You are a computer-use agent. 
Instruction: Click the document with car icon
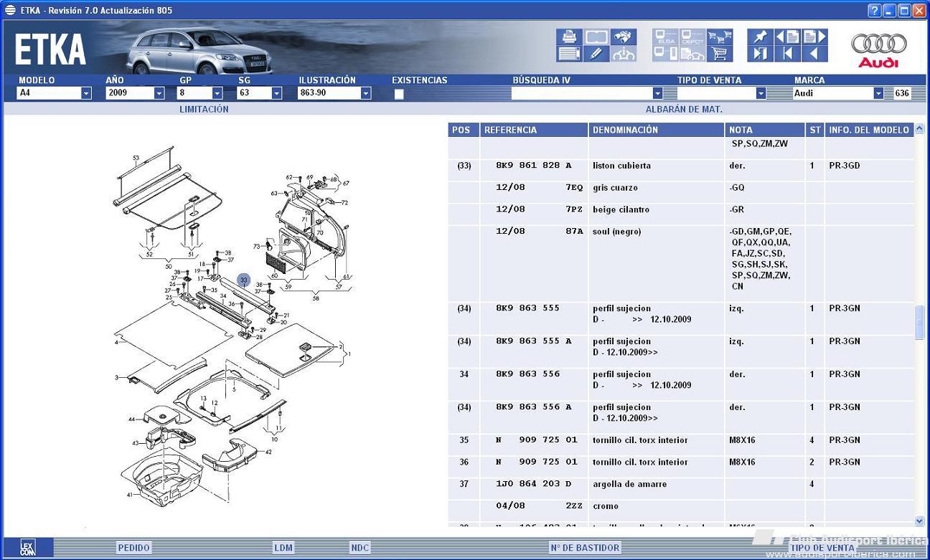692,54
